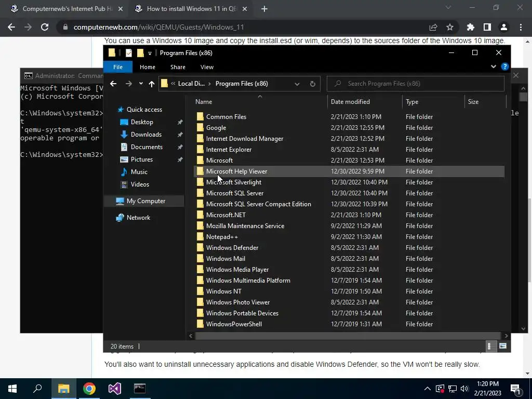This screenshot has height=399, width=532.
Task: Select Documents in navigation pane
Action: 147,147
